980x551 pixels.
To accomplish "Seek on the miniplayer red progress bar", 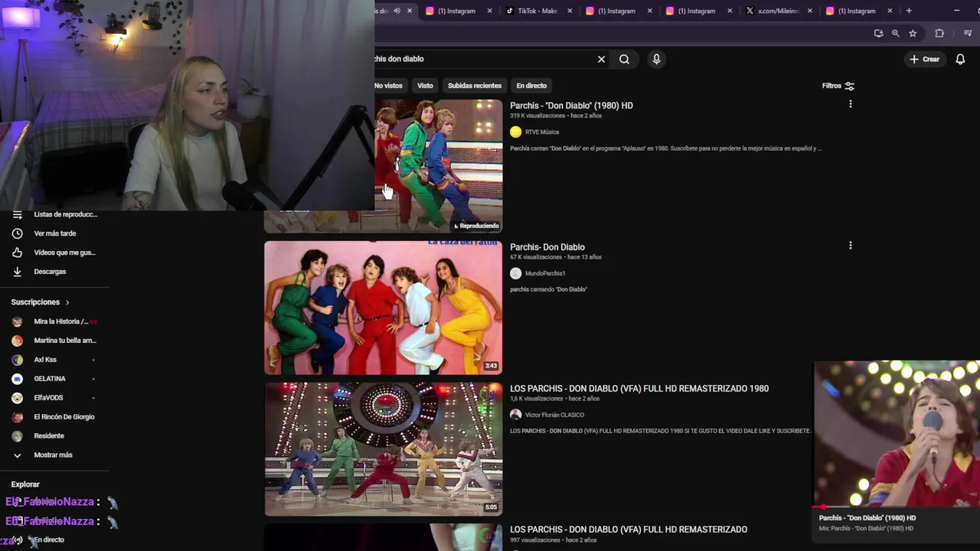I will point(897,507).
